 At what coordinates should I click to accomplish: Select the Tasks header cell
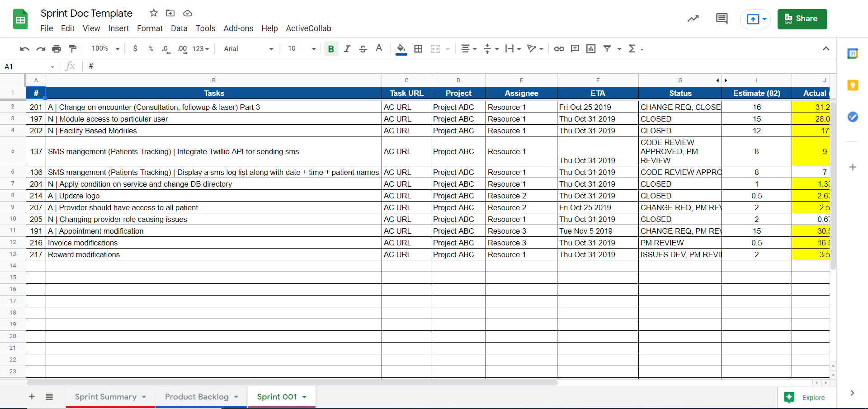(x=214, y=93)
